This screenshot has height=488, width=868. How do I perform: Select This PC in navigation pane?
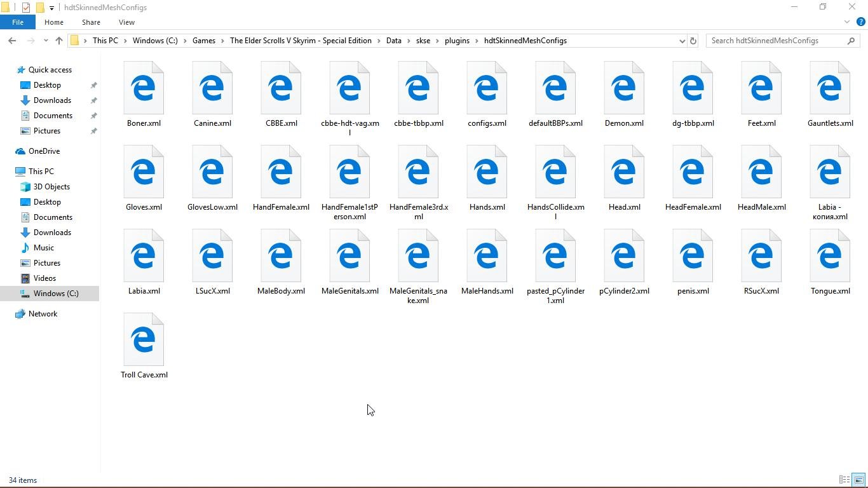coord(41,172)
